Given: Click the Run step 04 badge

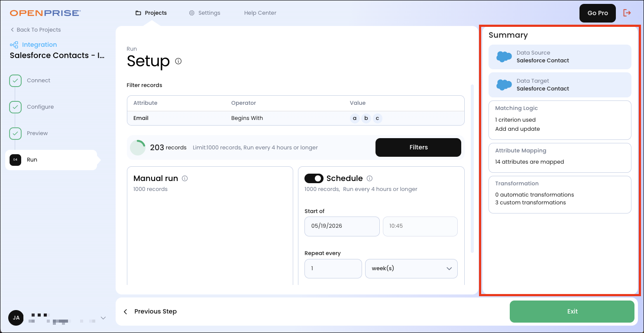Looking at the screenshot, I should pos(16,160).
